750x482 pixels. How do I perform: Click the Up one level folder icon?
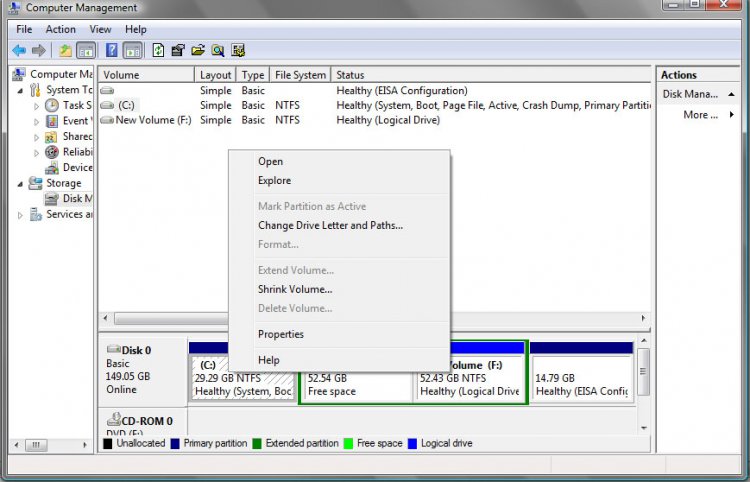pos(65,50)
